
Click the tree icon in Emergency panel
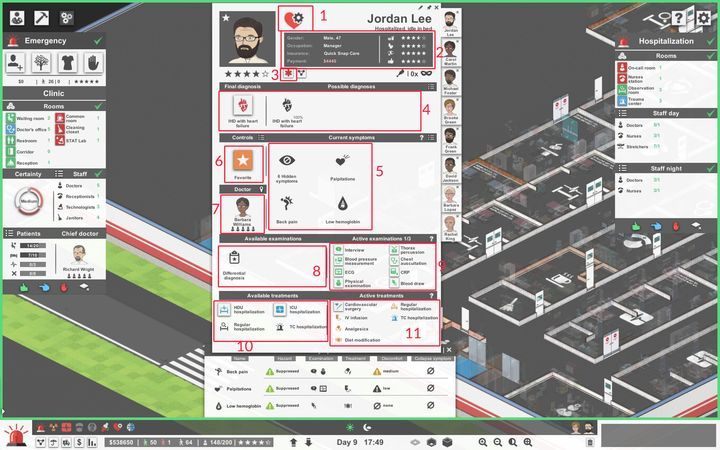[41, 62]
